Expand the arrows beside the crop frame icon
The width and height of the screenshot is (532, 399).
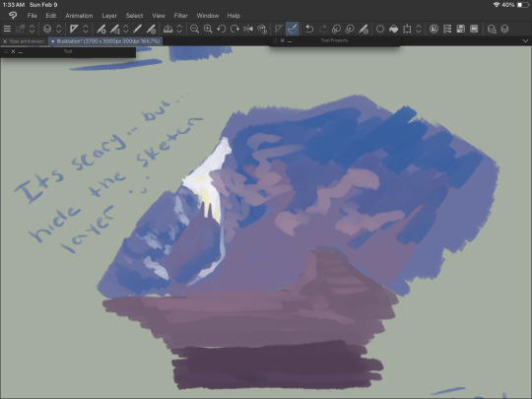click(419, 29)
